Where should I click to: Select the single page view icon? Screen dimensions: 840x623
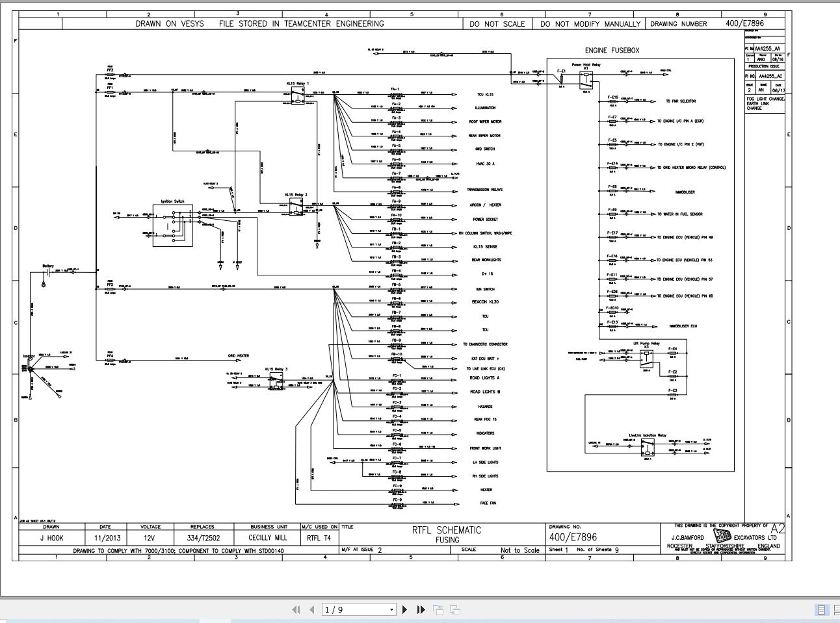click(821, 609)
